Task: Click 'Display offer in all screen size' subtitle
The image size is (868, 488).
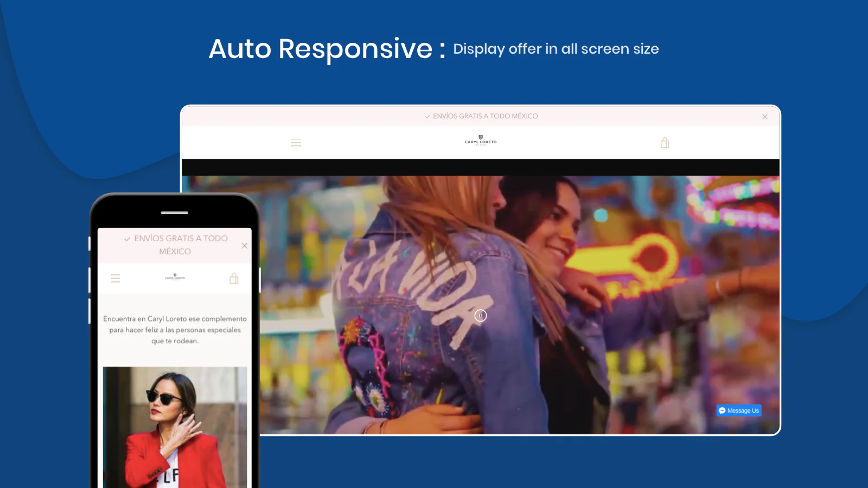Action: (556, 49)
